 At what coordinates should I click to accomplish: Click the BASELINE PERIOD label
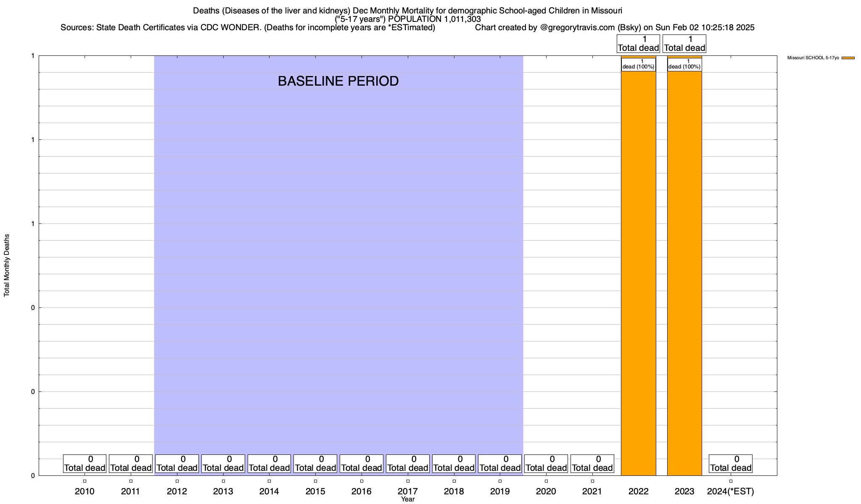[x=338, y=81]
